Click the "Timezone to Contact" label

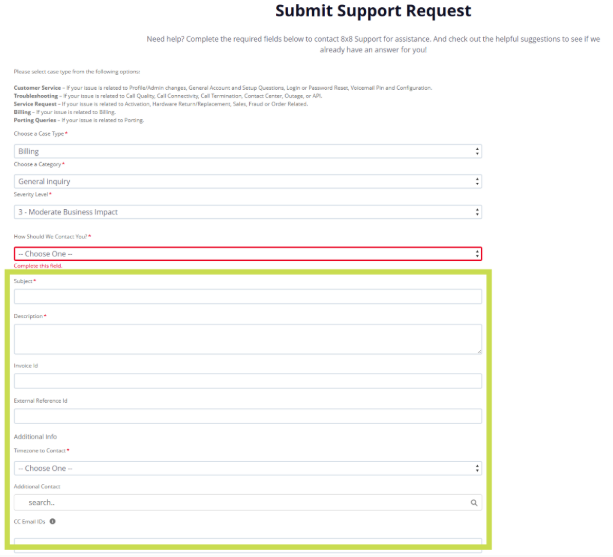click(40, 451)
